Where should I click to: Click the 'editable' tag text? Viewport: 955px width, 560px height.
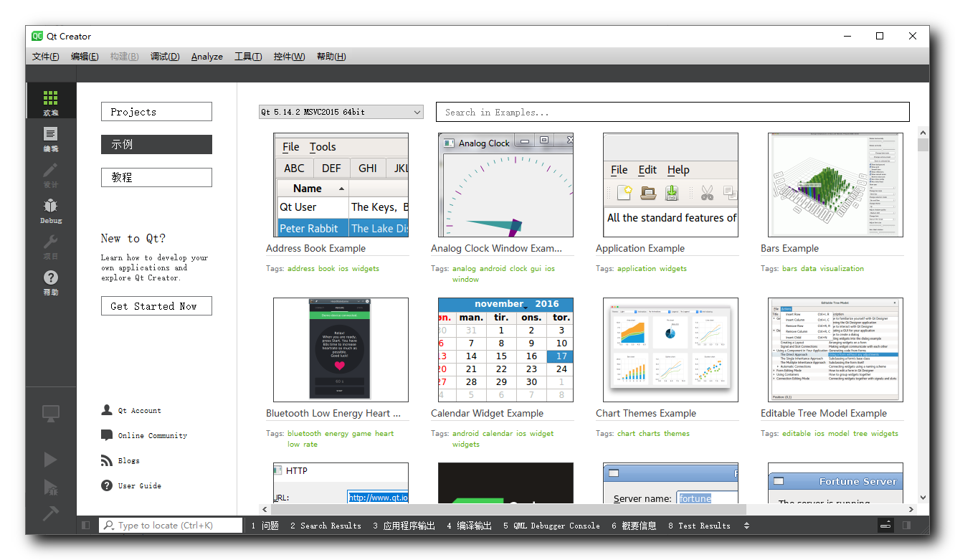tap(797, 433)
